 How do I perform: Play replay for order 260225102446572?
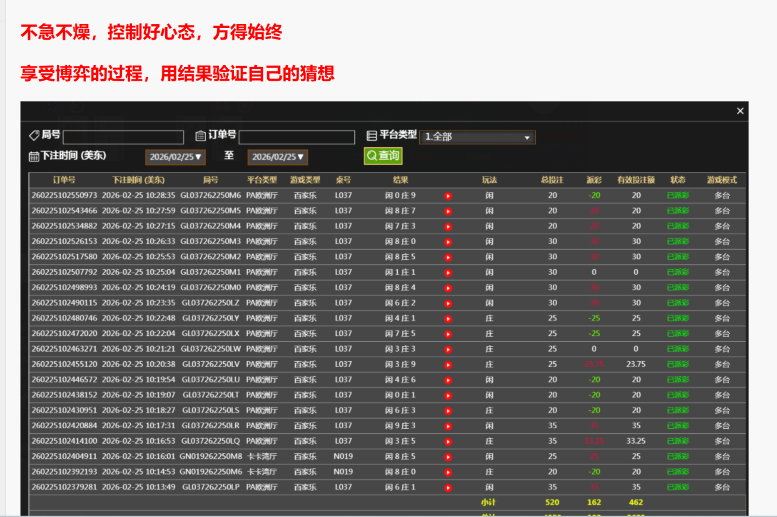(x=448, y=380)
